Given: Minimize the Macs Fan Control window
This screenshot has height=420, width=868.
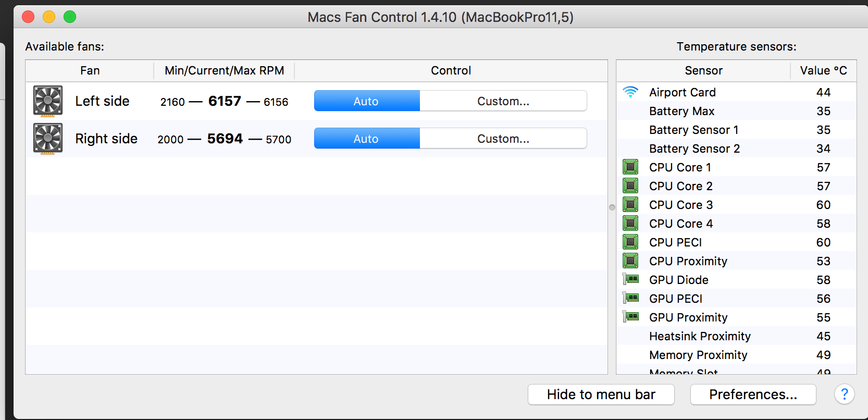Looking at the screenshot, I should (x=49, y=17).
